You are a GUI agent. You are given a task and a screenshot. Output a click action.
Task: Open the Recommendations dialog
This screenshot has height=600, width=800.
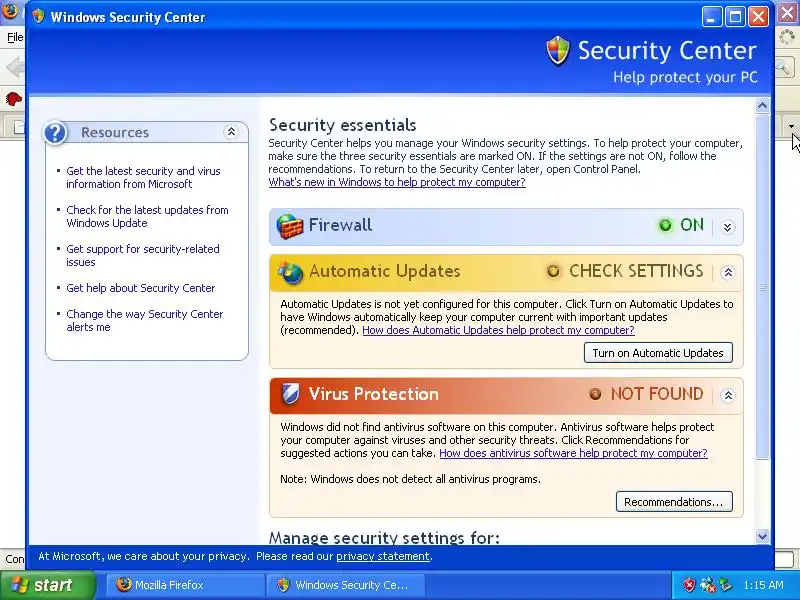[x=674, y=502]
